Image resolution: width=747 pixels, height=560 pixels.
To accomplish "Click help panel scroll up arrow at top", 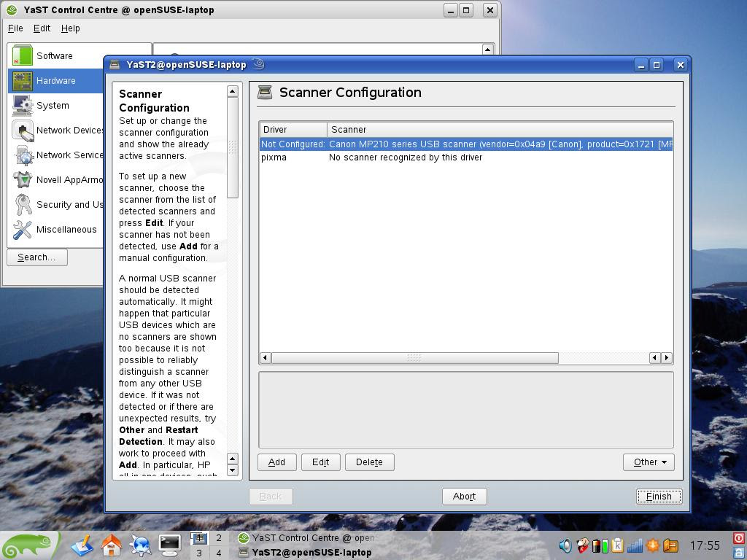I will point(233,91).
